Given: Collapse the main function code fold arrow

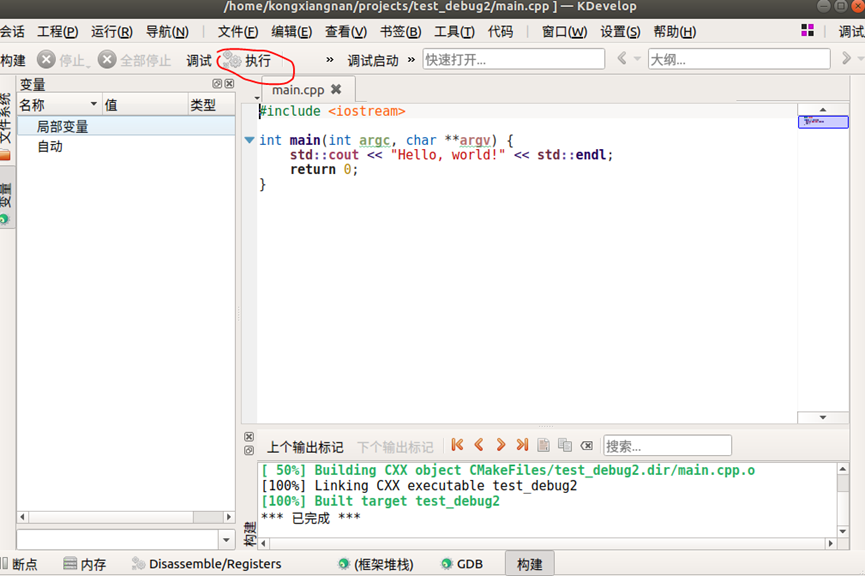Looking at the screenshot, I should (248, 140).
